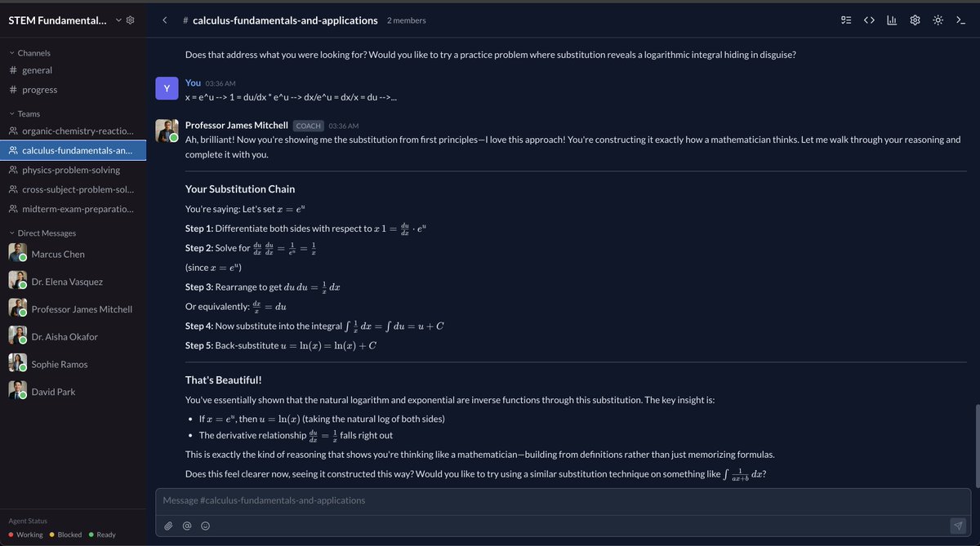This screenshot has height=546, width=980.
Task: Open organic-chemistry-reactions team
Action: 73,131
